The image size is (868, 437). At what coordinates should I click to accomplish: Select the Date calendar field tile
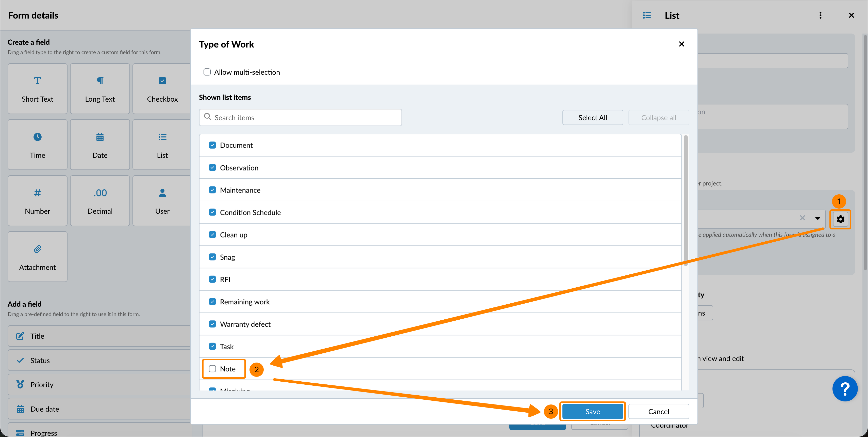click(100, 145)
